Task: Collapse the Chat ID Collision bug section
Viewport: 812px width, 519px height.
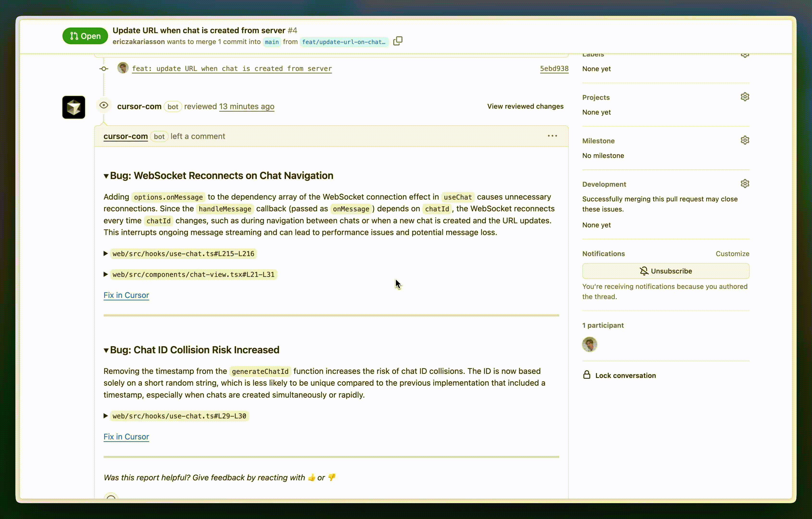Action: click(x=106, y=350)
